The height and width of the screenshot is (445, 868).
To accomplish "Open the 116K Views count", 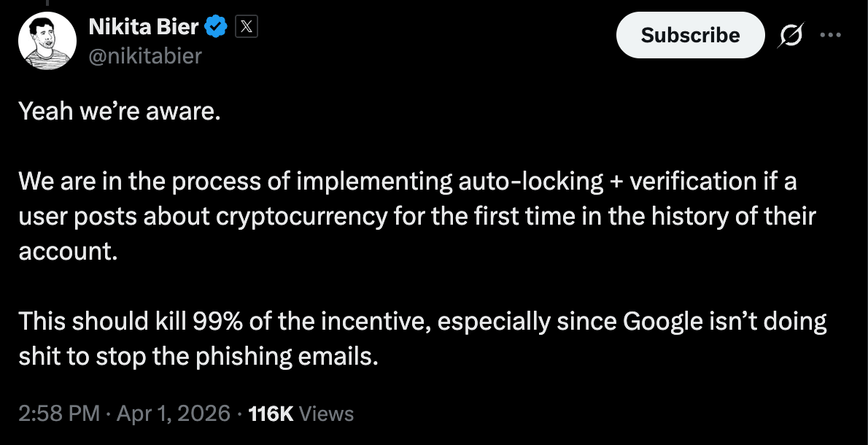I will [x=301, y=414].
